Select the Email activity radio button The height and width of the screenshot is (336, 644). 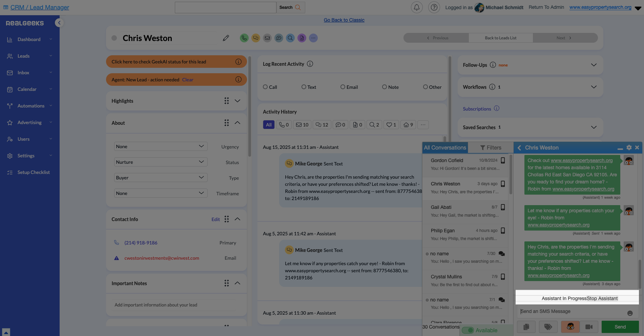point(343,87)
